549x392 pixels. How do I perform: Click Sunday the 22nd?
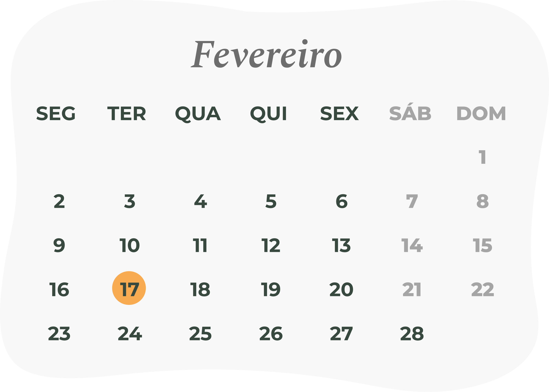482,289
